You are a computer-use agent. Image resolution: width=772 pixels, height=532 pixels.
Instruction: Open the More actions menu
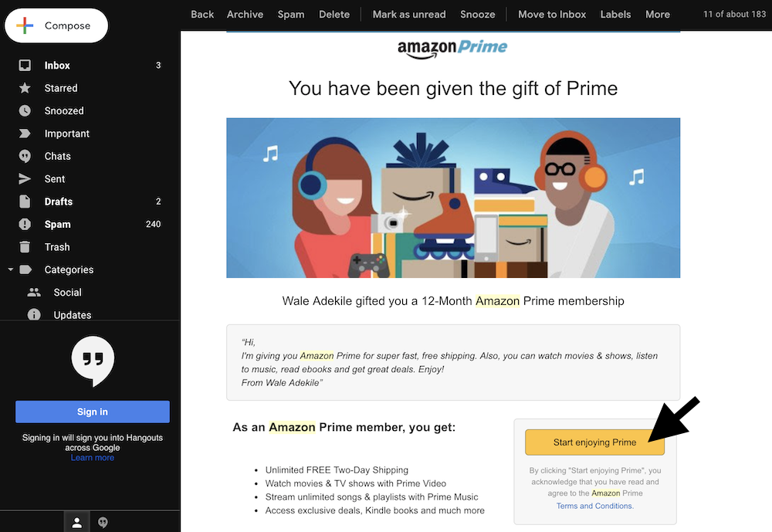[x=657, y=15]
